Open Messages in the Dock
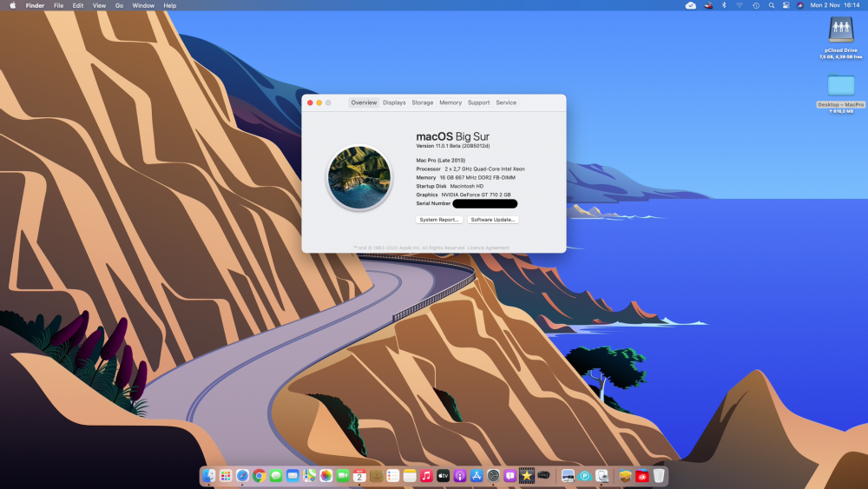 [276, 475]
